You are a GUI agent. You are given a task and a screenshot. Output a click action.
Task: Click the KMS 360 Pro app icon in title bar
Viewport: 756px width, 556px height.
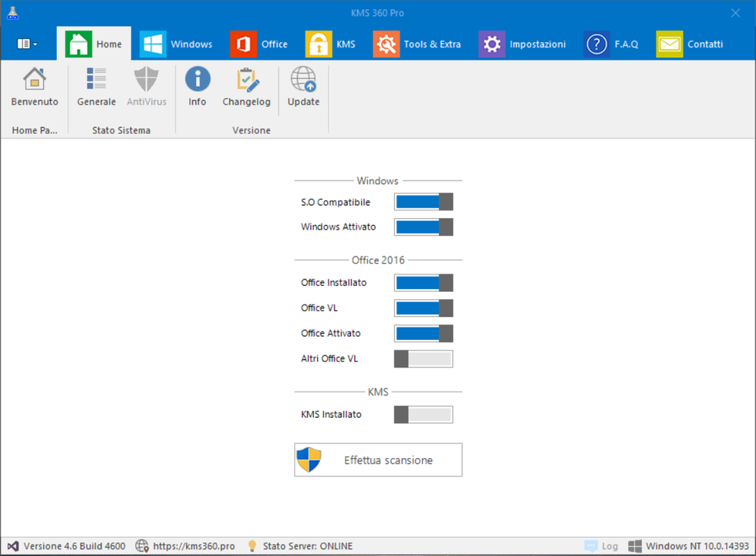click(x=13, y=13)
